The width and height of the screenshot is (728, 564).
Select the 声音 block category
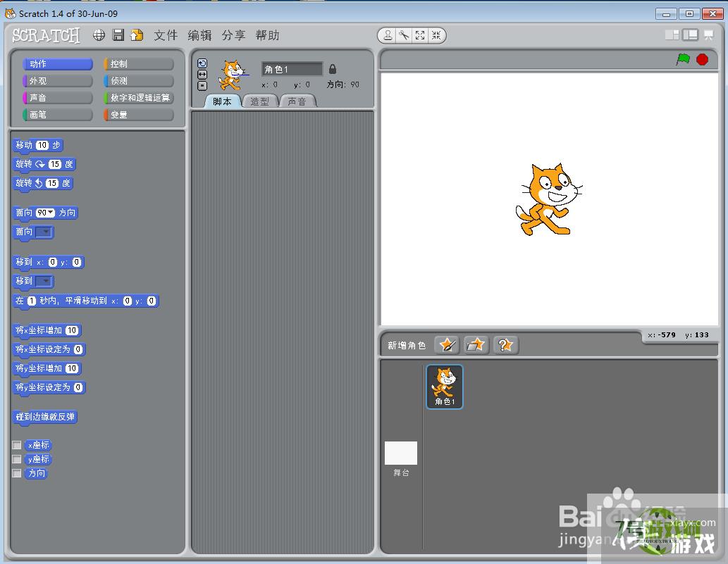click(x=58, y=98)
